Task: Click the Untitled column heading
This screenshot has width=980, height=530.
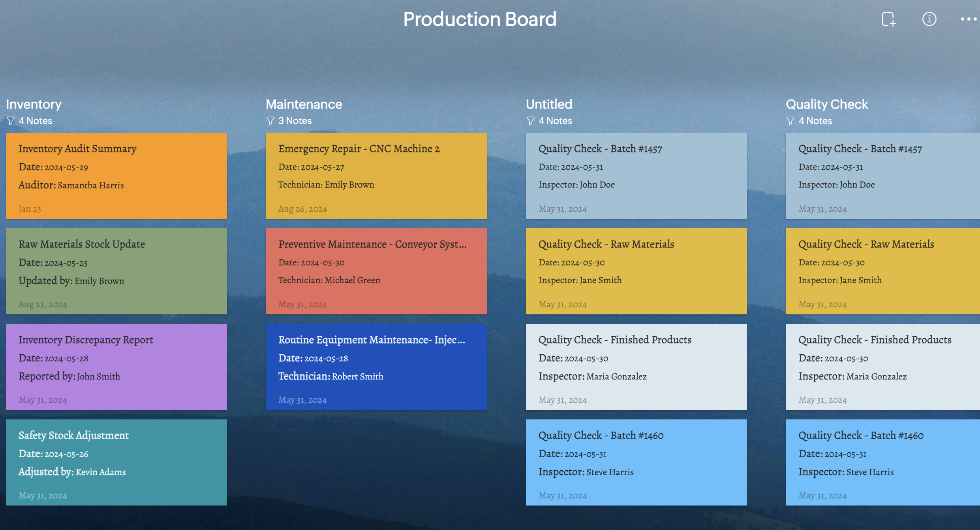Action: [x=549, y=104]
